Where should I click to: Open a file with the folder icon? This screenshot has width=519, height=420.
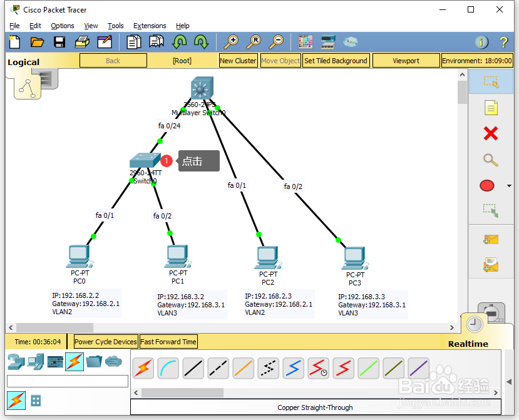coord(37,42)
